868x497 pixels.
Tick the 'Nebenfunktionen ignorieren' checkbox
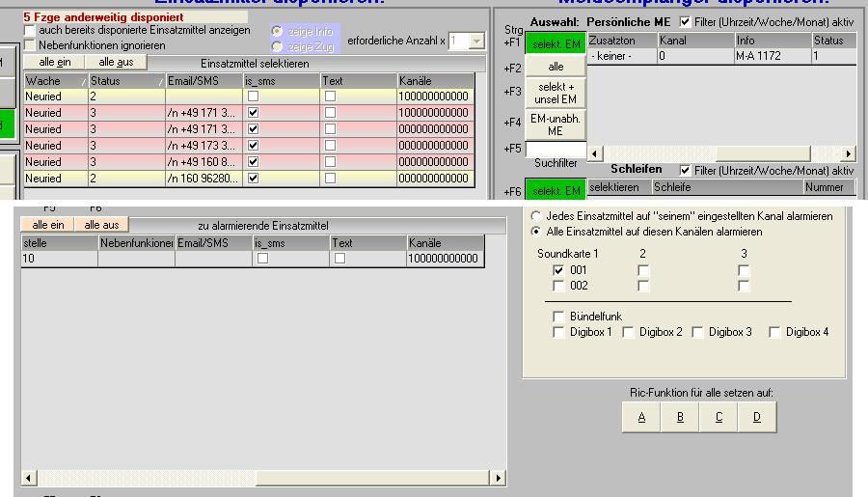[x=30, y=45]
